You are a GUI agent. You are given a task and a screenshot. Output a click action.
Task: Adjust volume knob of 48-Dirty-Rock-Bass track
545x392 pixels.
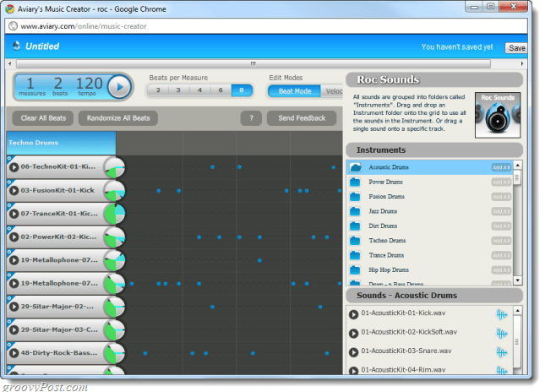[x=114, y=353]
